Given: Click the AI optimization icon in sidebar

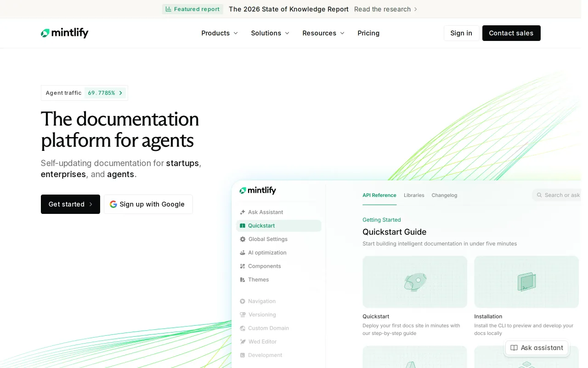Looking at the screenshot, I should point(243,253).
